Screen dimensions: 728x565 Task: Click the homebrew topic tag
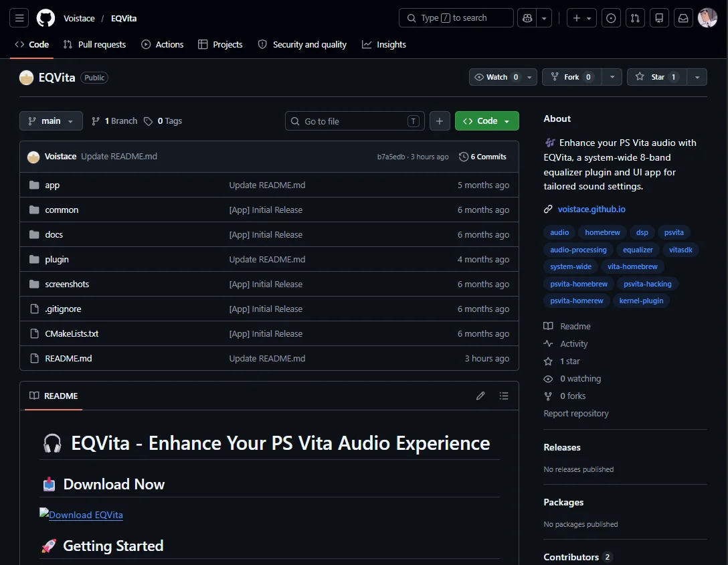[602, 232]
